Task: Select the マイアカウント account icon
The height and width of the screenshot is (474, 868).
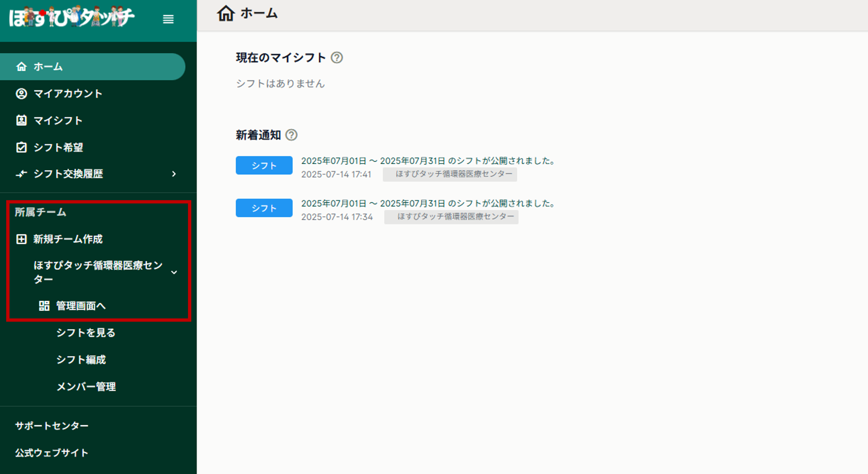Action: pos(21,94)
